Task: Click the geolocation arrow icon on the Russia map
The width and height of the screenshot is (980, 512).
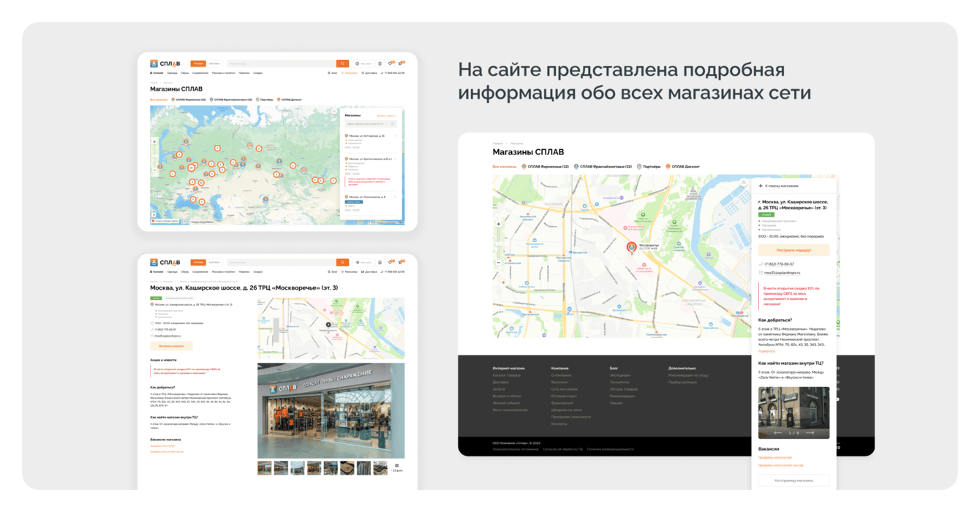Action: point(154,215)
